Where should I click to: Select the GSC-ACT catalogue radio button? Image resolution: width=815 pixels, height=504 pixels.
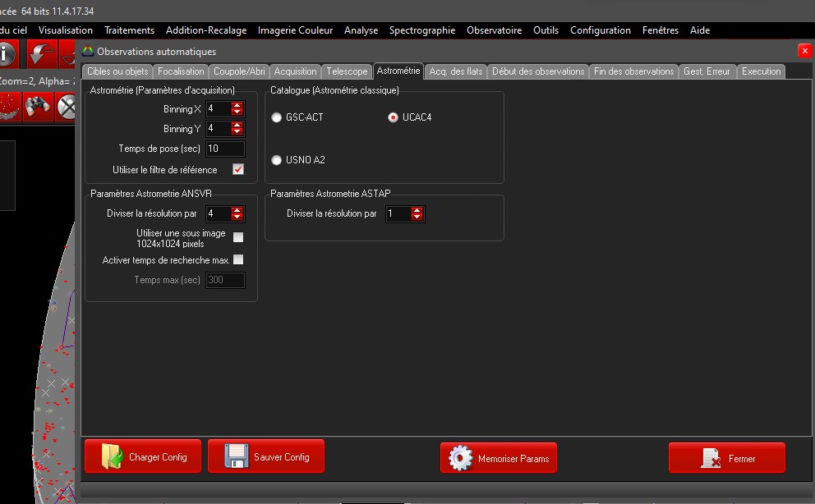276,117
